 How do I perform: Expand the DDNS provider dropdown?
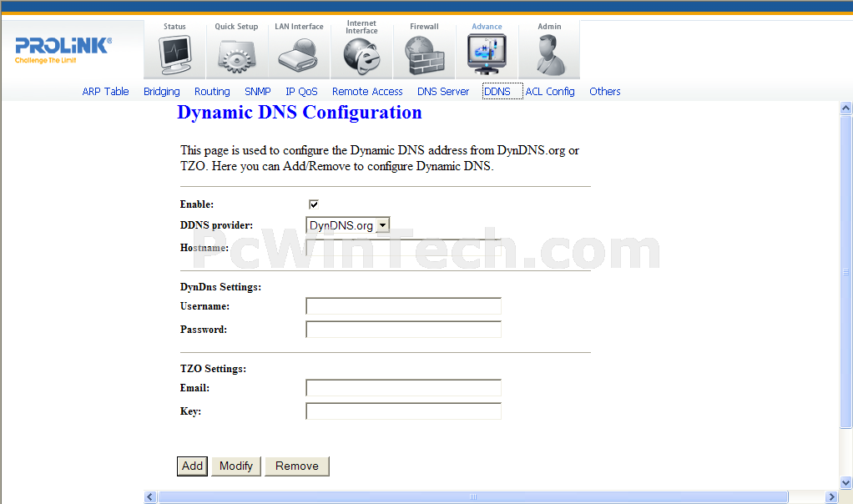coord(383,225)
